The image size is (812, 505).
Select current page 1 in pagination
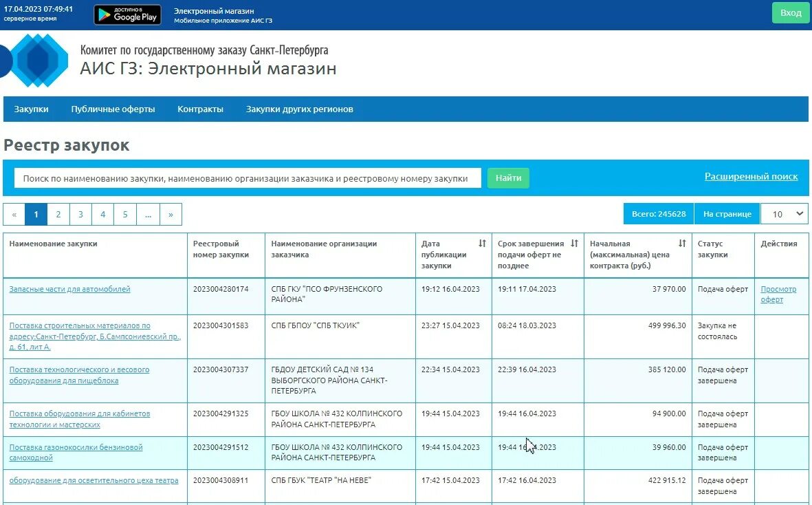point(36,215)
